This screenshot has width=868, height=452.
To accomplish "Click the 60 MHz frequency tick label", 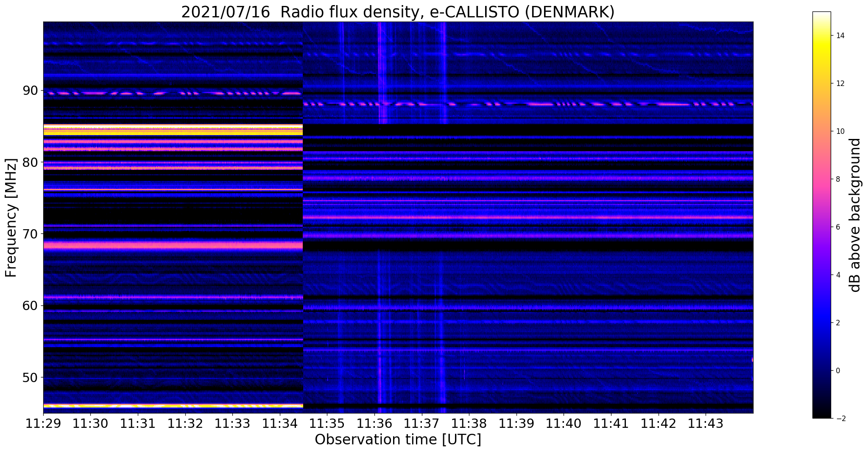I will click(x=30, y=305).
